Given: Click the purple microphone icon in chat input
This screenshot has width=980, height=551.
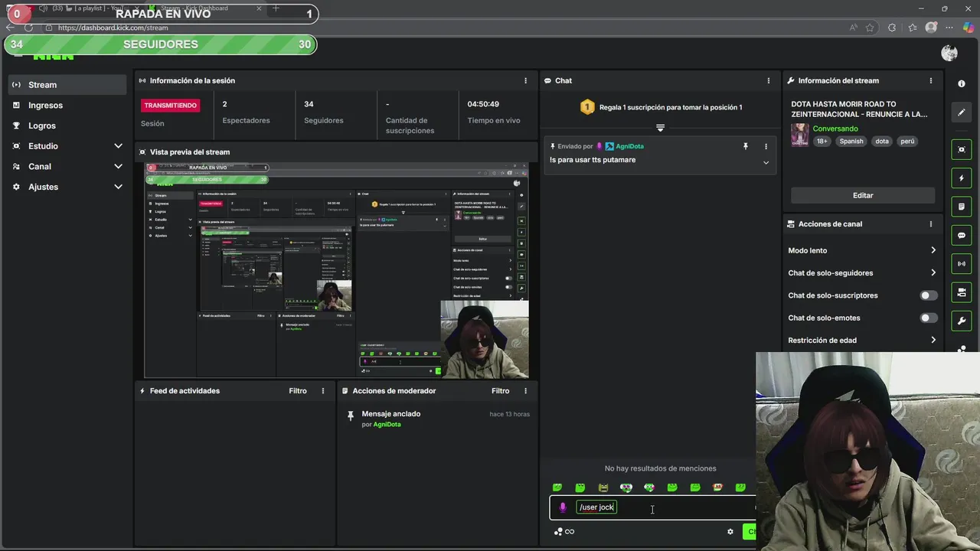Looking at the screenshot, I should 563,507.
